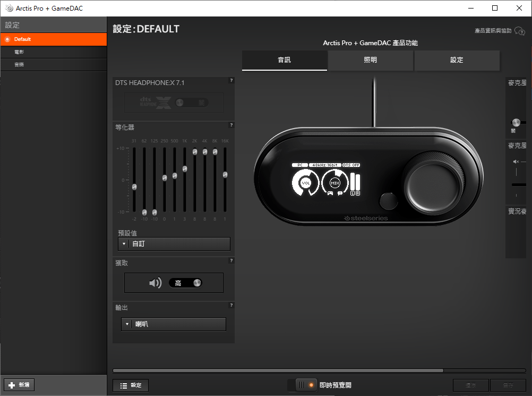Click the microphone slider knob labeled 關
532x396 pixels.
click(516, 122)
